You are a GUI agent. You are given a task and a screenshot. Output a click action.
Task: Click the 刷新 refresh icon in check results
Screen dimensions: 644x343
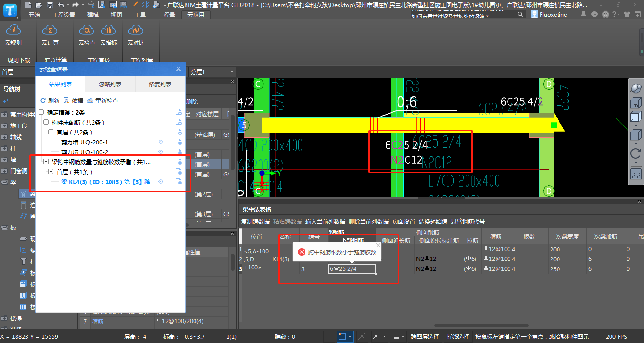(x=43, y=100)
